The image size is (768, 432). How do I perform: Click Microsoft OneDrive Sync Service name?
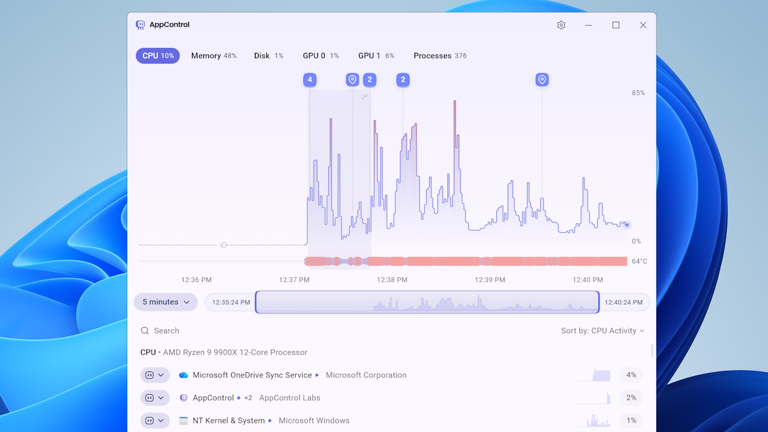pyautogui.click(x=252, y=375)
